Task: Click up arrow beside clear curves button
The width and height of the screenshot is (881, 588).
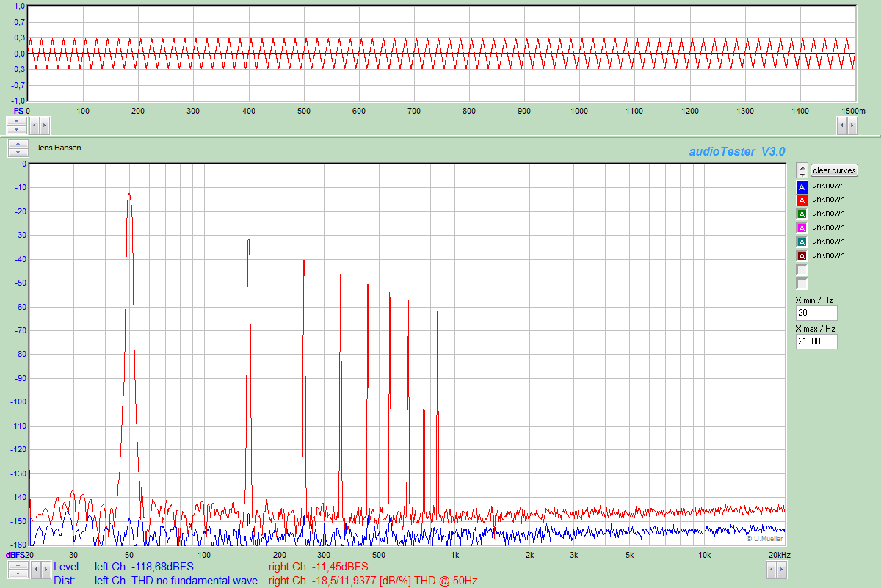Action: (802, 167)
